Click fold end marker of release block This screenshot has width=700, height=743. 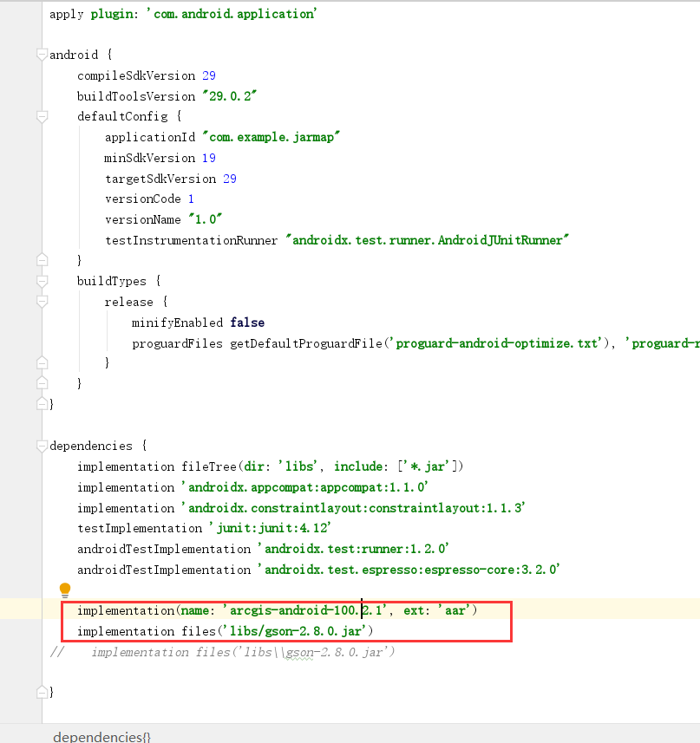(43, 363)
